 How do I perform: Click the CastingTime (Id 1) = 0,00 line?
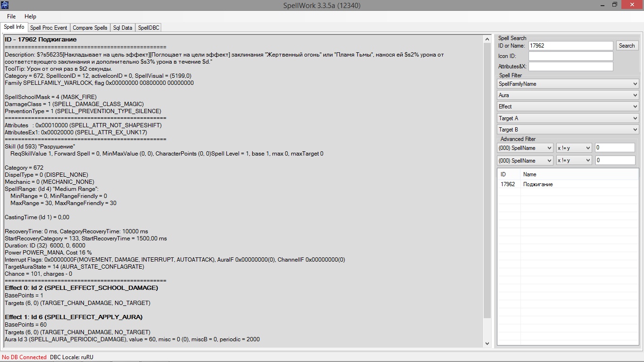pyautogui.click(x=37, y=217)
